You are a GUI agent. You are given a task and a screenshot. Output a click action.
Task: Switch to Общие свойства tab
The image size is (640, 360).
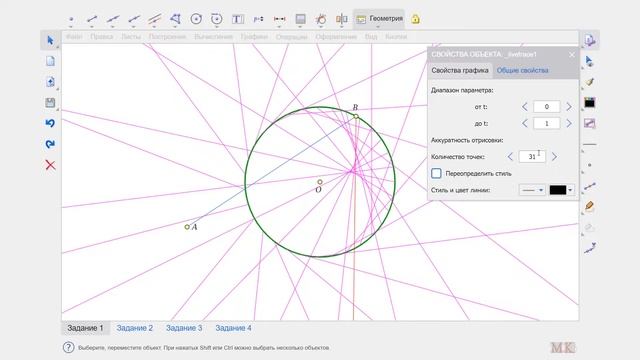point(522,70)
